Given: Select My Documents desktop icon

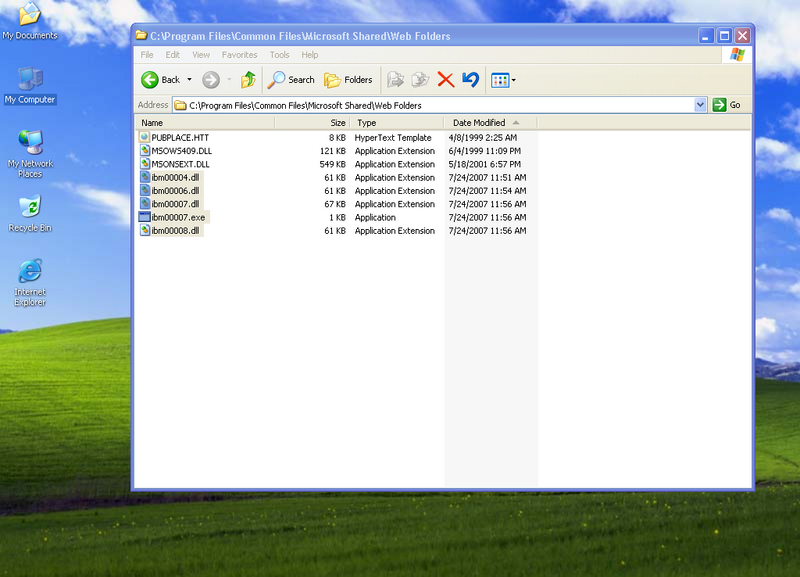Looking at the screenshot, I should [x=30, y=20].
